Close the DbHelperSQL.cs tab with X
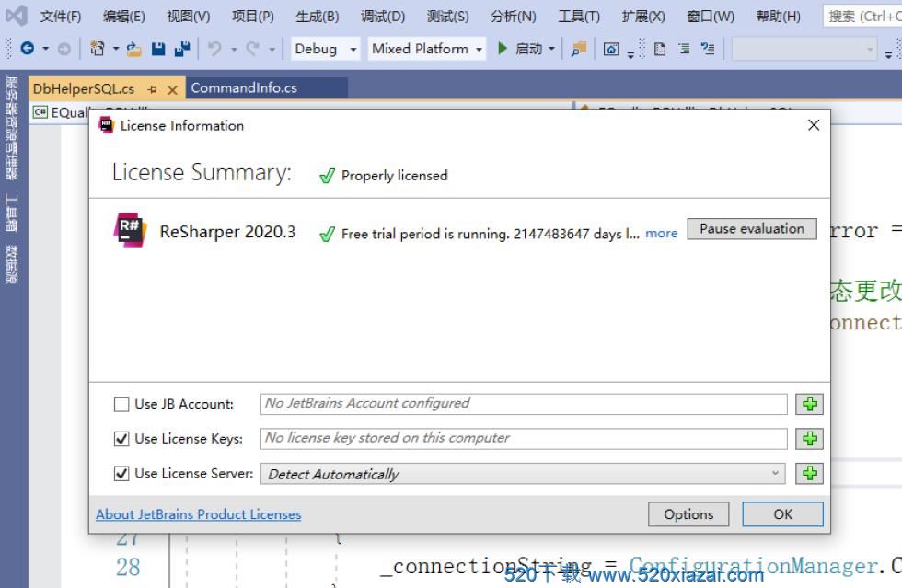Screen dimensions: 902x588 tap(172, 89)
